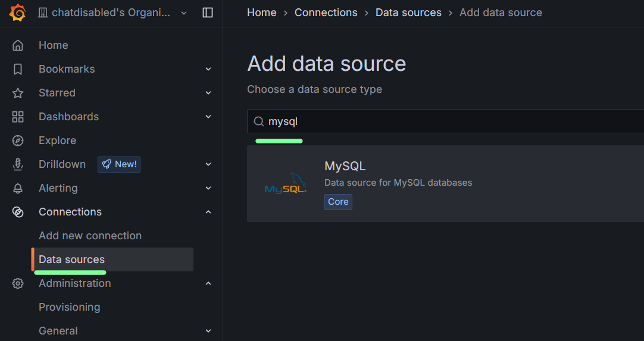Open General under Administration
This screenshot has width=644, height=341.
tap(58, 331)
